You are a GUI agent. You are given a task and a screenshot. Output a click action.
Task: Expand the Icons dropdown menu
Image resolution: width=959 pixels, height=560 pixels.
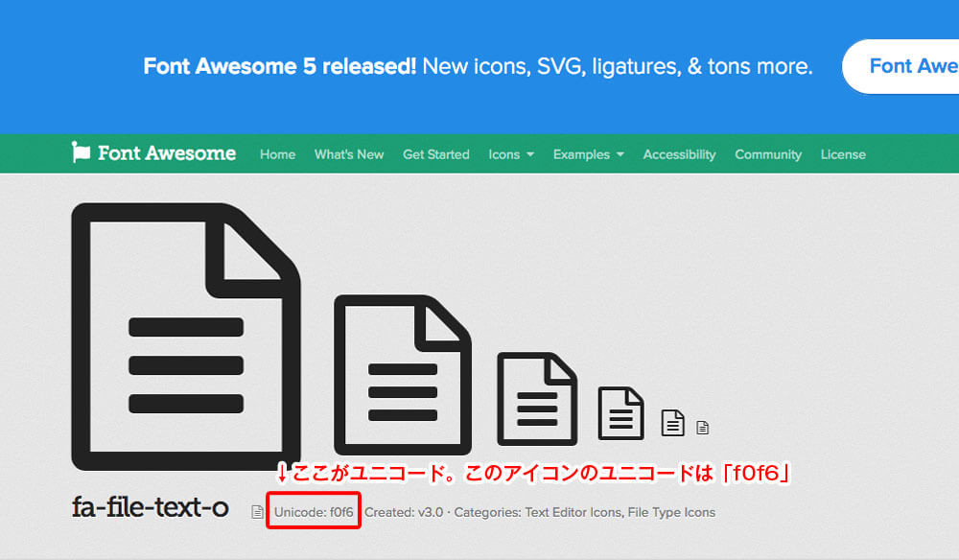click(x=511, y=154)
